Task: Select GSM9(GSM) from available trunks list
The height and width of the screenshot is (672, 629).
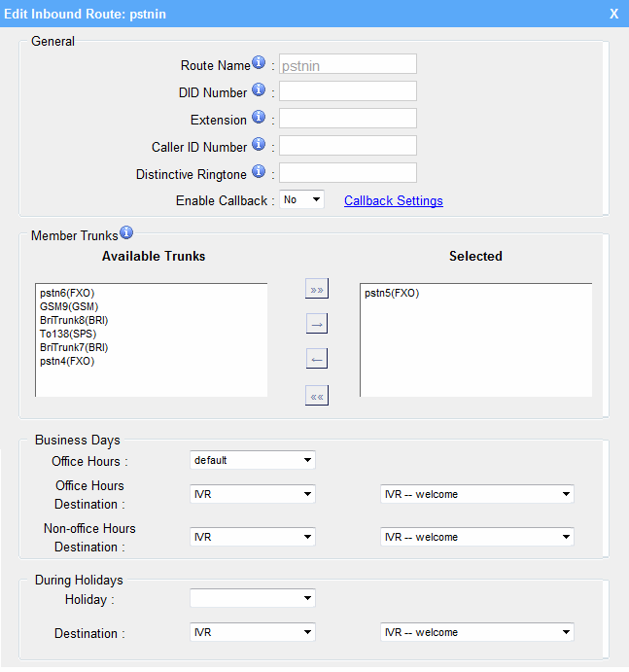Action: click(x=68, y=306)
